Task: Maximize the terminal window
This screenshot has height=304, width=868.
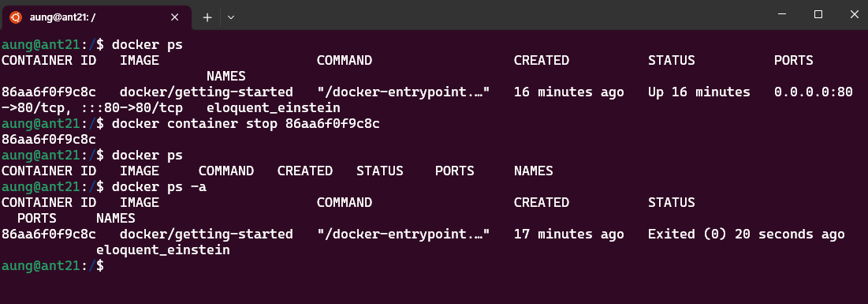Action: tap(818, 14)
